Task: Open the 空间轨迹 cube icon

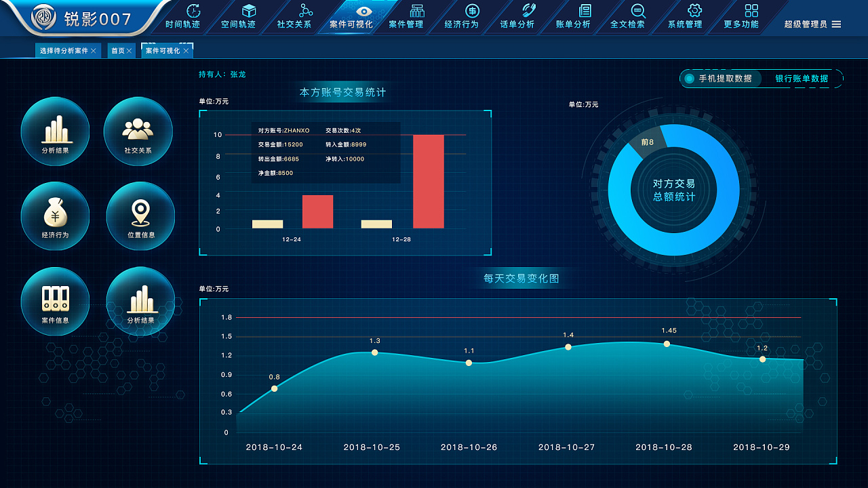Action: point(249,11)
